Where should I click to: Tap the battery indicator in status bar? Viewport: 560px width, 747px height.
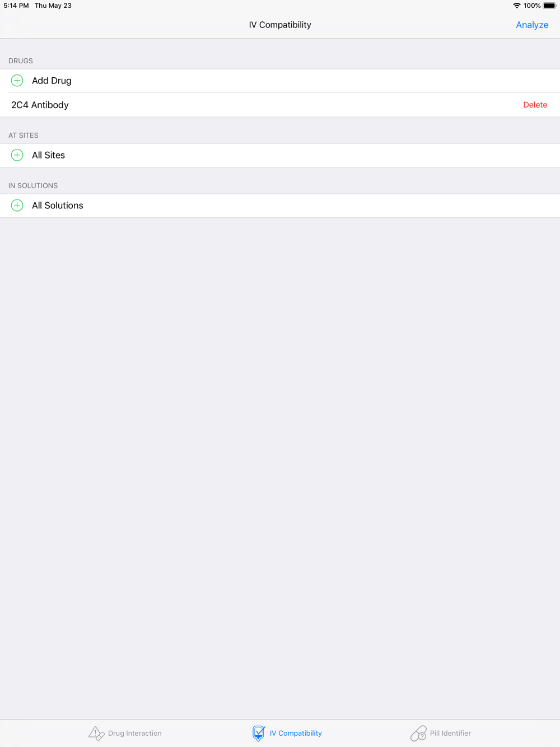pos(549,6)
